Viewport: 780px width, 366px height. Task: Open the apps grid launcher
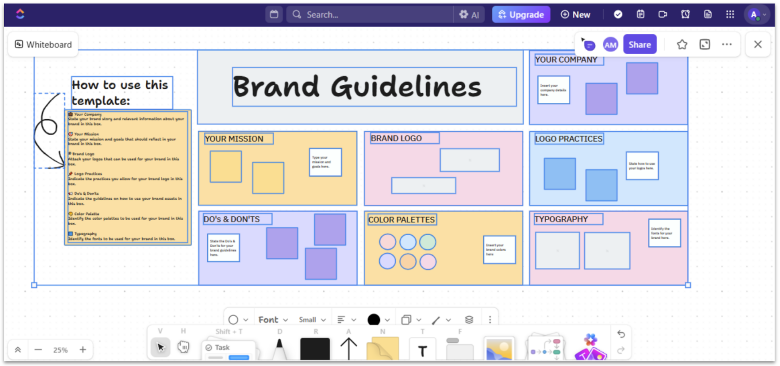click(x=730, y=14)
